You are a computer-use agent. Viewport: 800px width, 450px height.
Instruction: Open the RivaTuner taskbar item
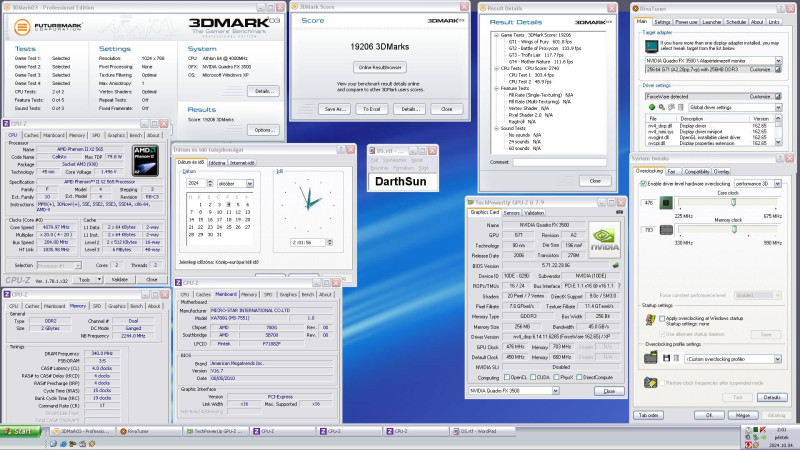[149, 431]
